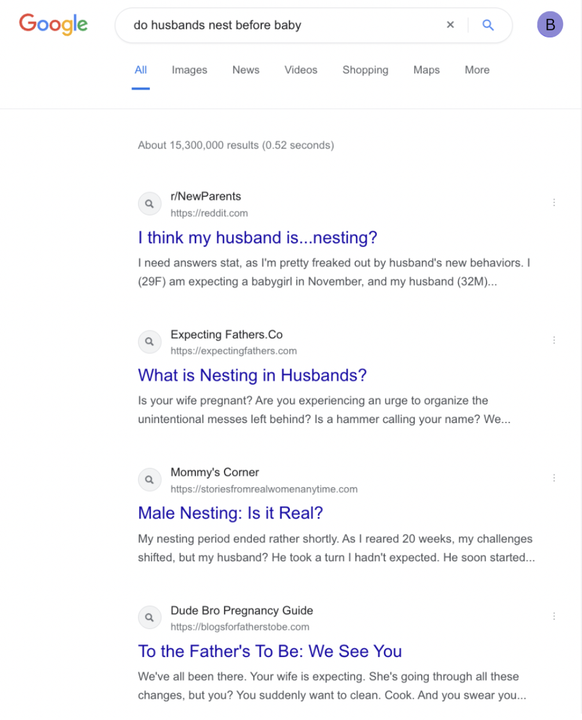This screenshot has width=582, height=720.
Task: Switch to the News tab
Action: coord(246,70)
